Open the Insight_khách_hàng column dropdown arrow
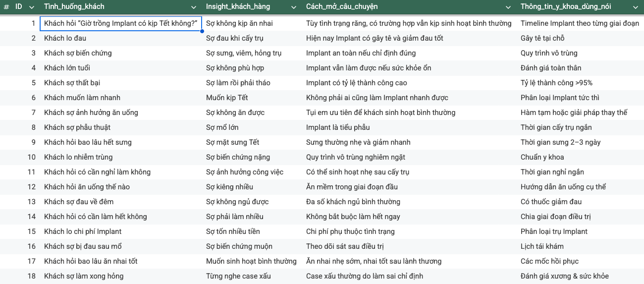The width and height of the screenshot is (644, 284). 294,7
